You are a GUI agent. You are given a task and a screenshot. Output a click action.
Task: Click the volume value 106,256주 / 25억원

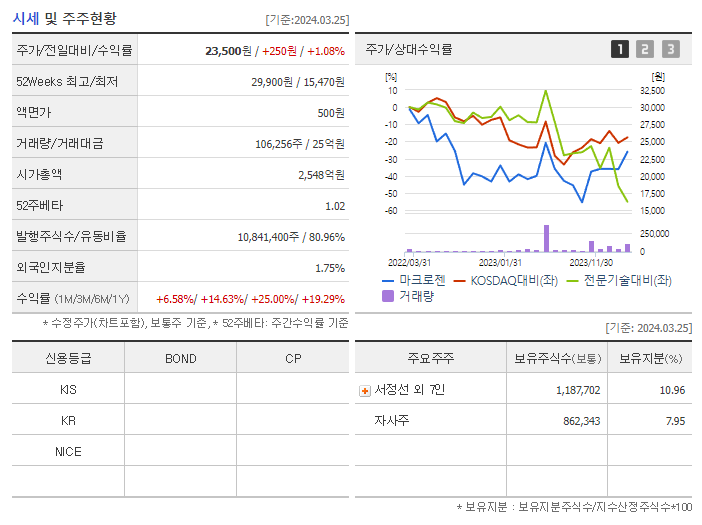pos(300,144)
